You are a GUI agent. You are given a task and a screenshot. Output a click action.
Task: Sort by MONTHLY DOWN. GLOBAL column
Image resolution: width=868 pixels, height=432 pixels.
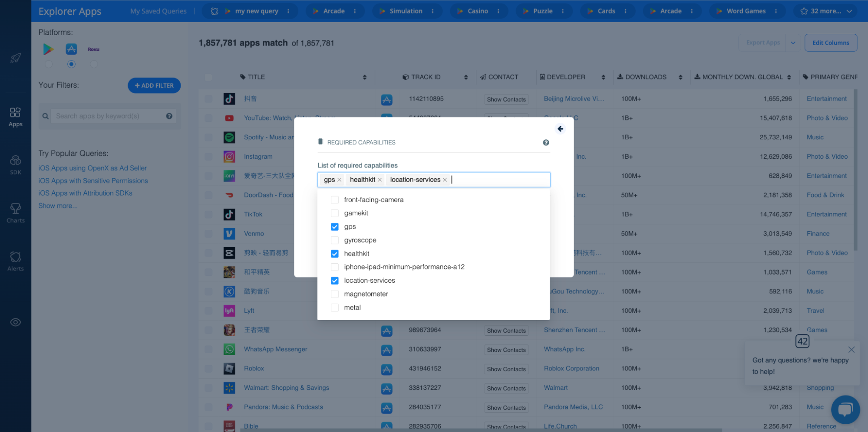[x=789, y=77]
